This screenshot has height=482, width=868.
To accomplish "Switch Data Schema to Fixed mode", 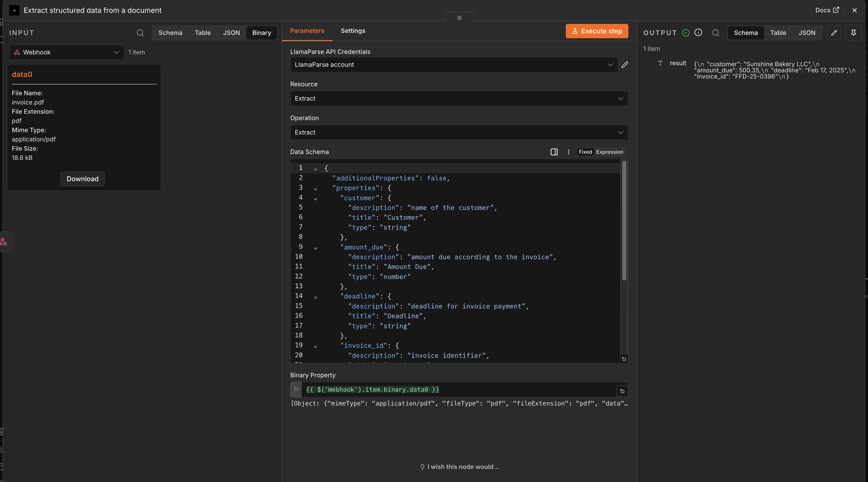I will point(585,152).
